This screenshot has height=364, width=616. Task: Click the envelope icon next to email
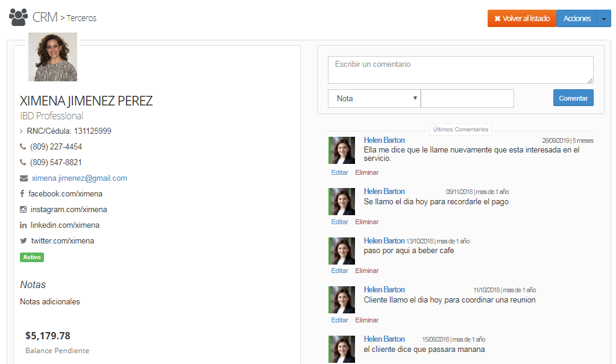pyautogui.click(x=24, y=178)
